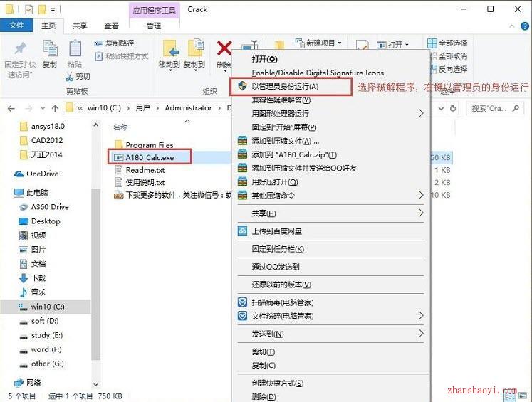
Task: Click Copy Path in clipboard group
Action: tap(115, 43)
